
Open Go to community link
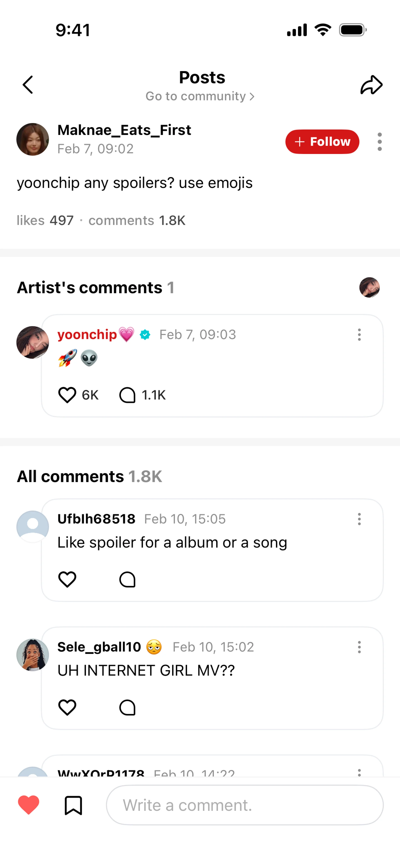[x=200, y=96]
